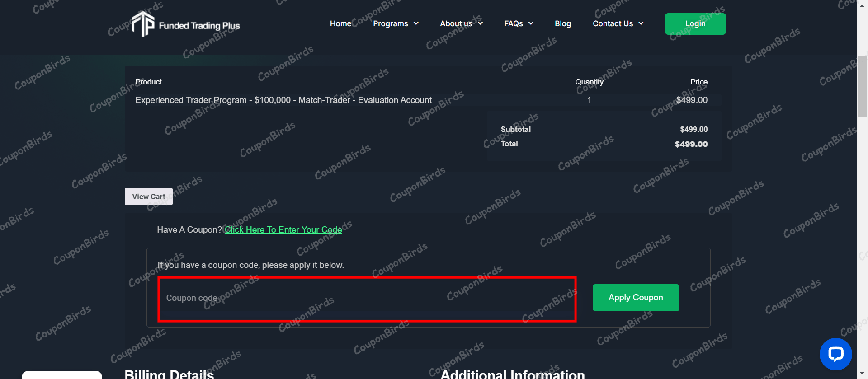Open the Programs menu label
868x379 pixels.
tap(391, 23)
